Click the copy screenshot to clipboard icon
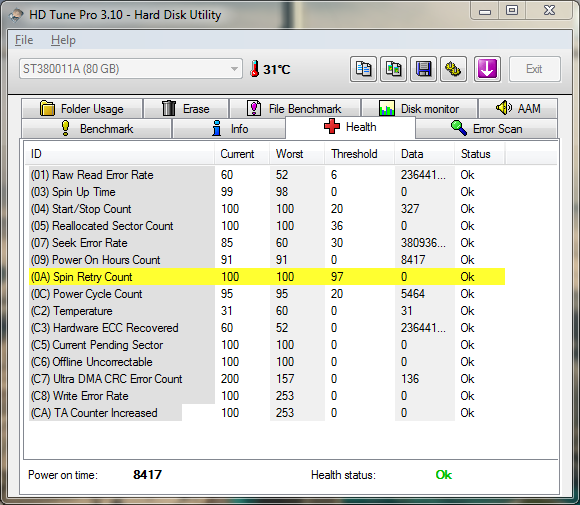 (x=394, y=69)
